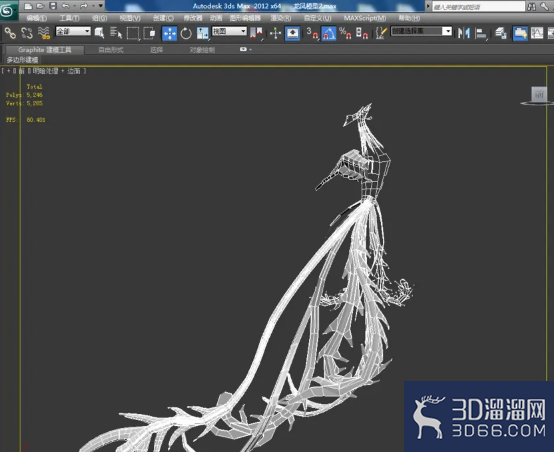This screenshot has height=452, width=554.
Task: Toggle the Angle Snap button
Action: tap(329, 34)
